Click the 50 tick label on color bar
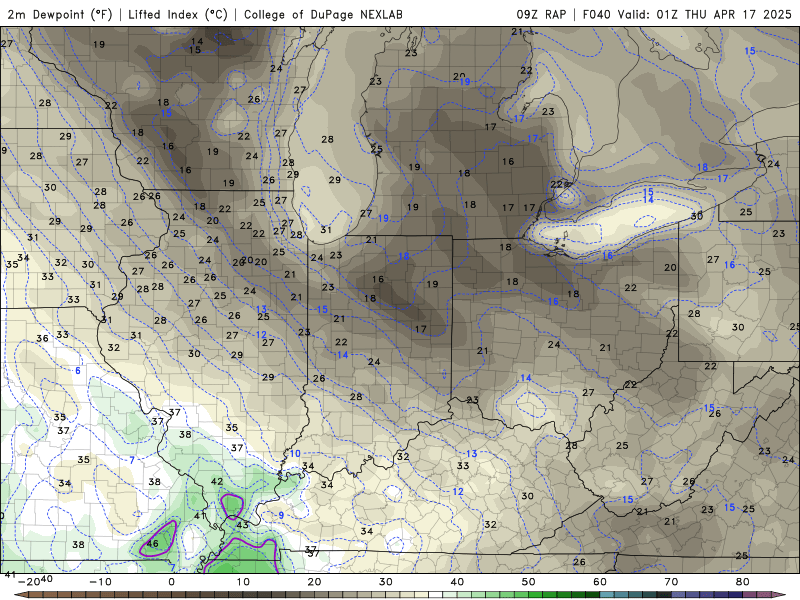The image size is (800, 600). click(529, 582)
